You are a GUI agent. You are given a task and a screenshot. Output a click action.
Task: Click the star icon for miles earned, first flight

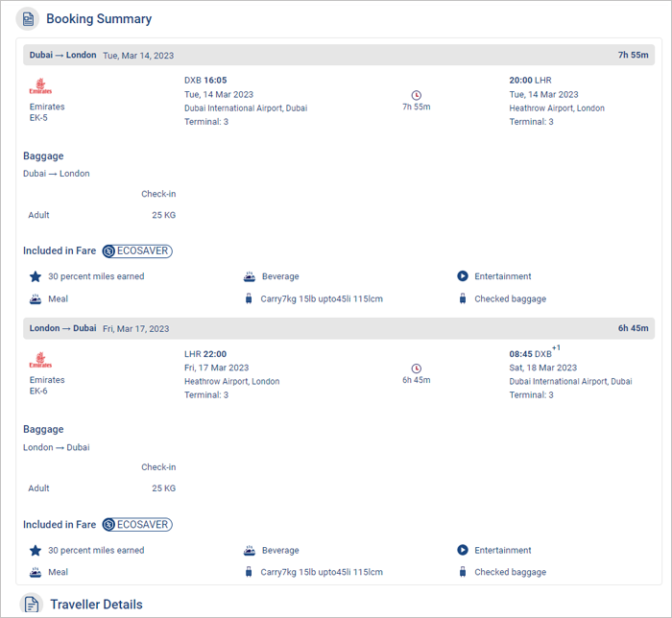36,276
